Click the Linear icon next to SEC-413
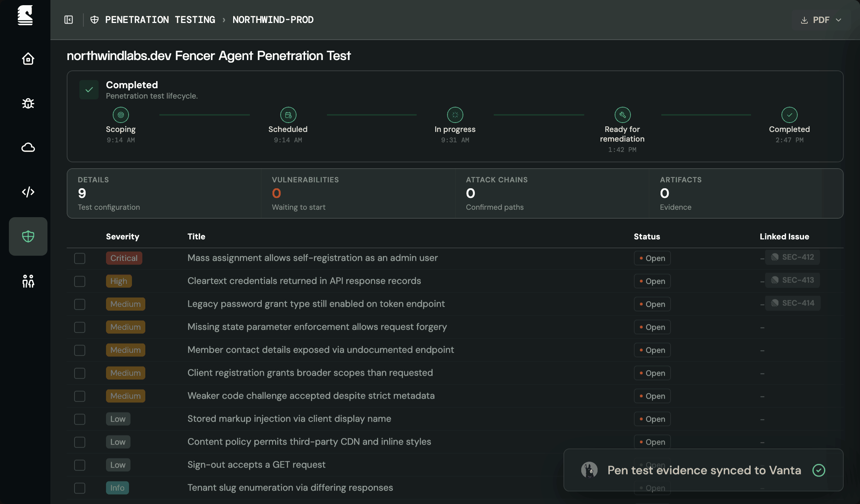The height and width of the screenshot is (504, 860). click(775, 280)
